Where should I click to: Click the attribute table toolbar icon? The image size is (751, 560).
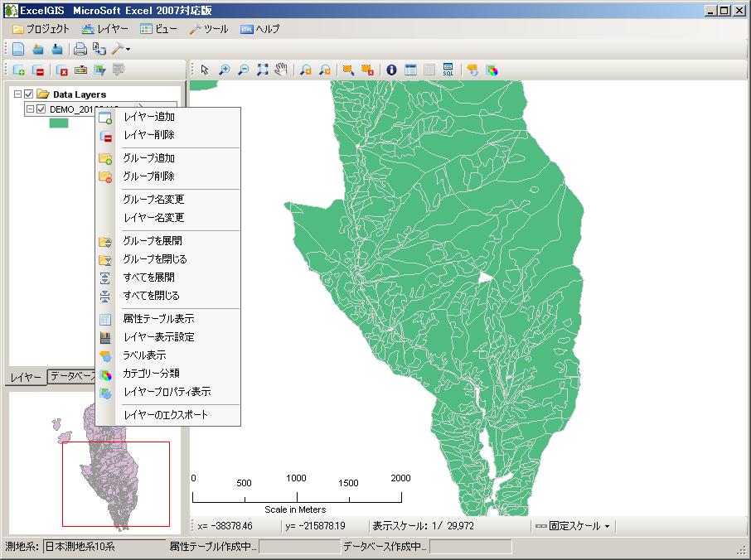click(412, 70)
